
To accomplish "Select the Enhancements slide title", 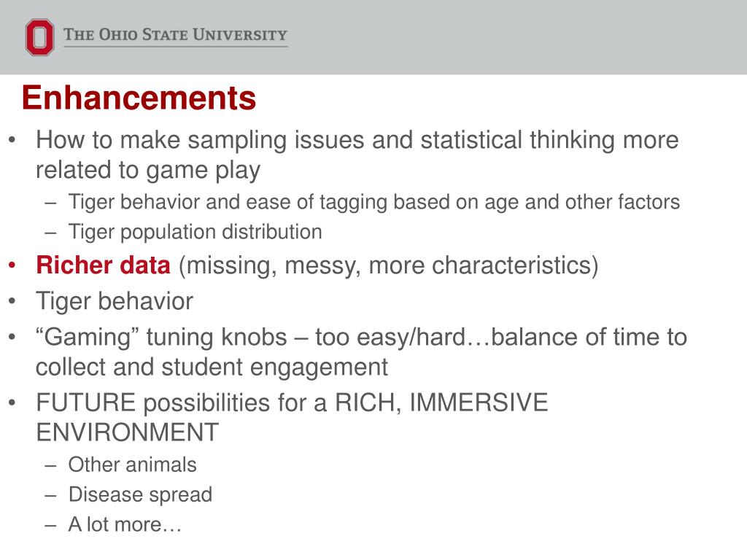I will click(x=139, y=98).
